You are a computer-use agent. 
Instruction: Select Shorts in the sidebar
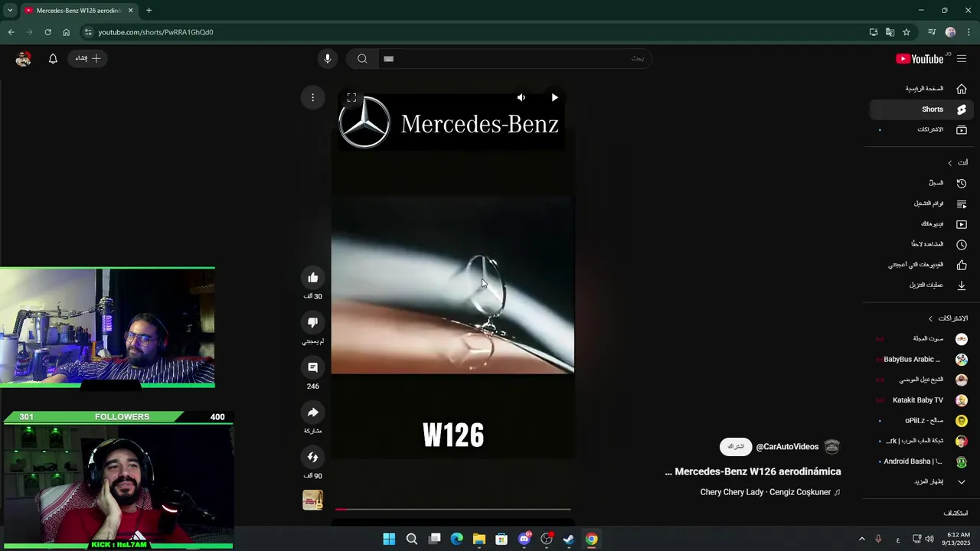point(922,109)
